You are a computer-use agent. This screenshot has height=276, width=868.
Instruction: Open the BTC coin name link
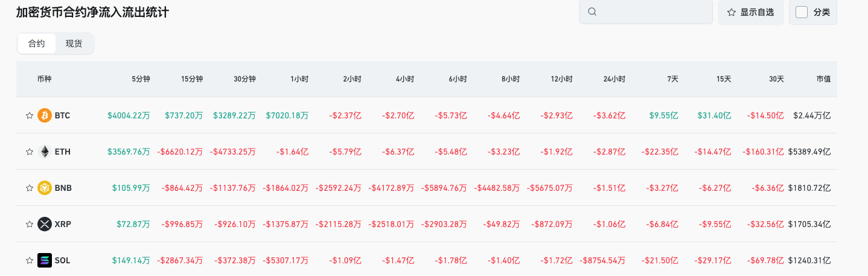(62, 115)
